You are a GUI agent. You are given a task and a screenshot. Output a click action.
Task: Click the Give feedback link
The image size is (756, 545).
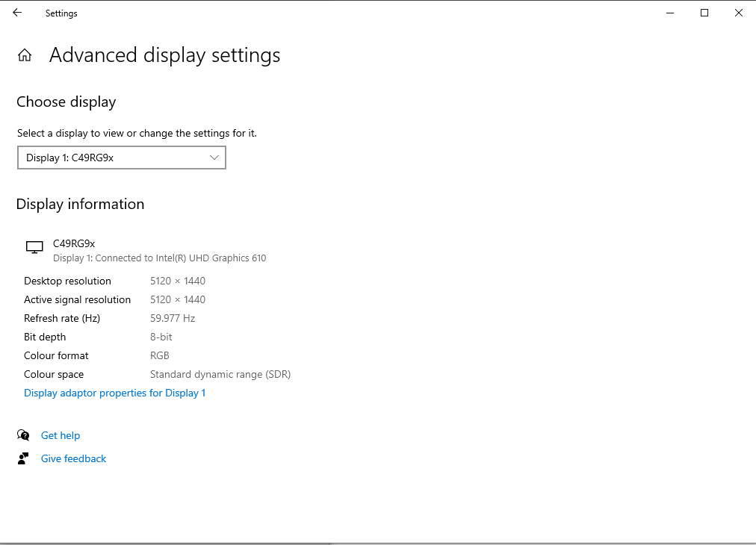point(73,458)
